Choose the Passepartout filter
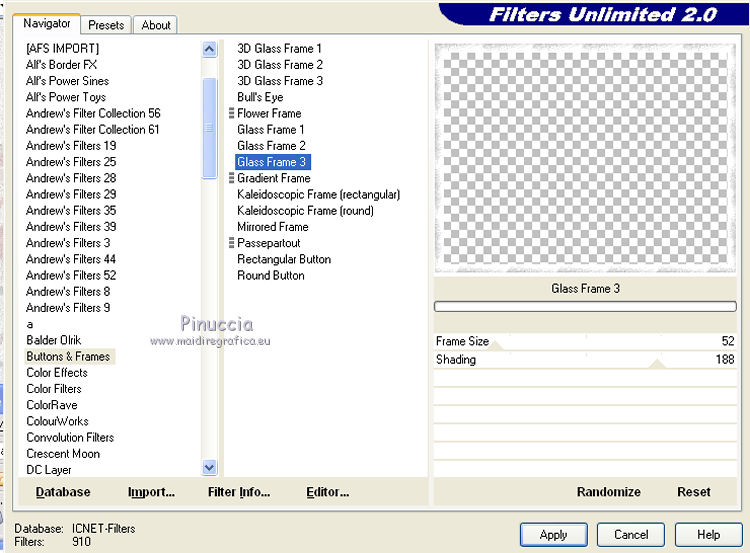 (269, 243)
